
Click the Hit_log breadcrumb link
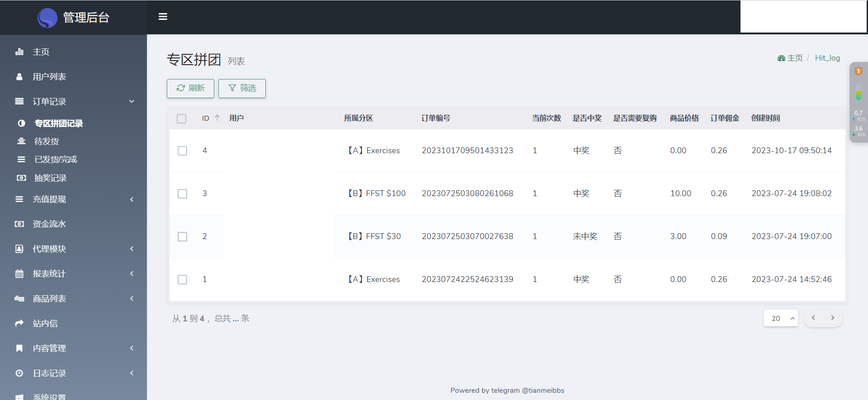tap(827, 58)
